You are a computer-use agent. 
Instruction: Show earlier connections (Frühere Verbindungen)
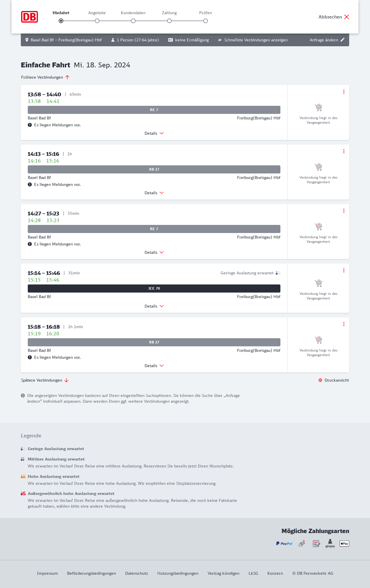point(45,77)
